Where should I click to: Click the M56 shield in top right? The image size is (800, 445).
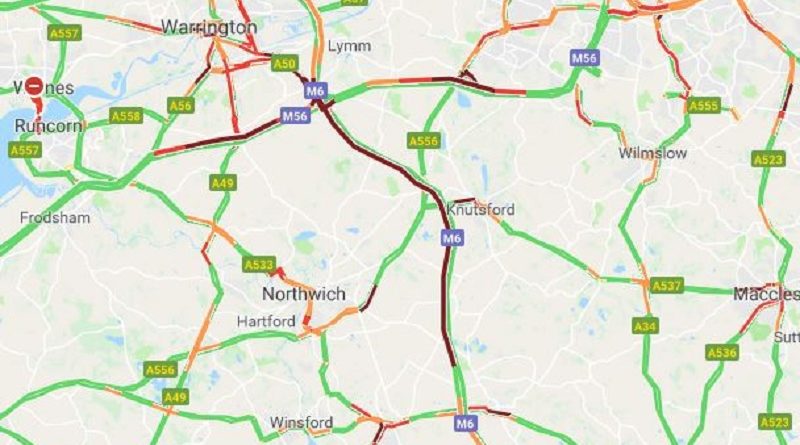584,58
